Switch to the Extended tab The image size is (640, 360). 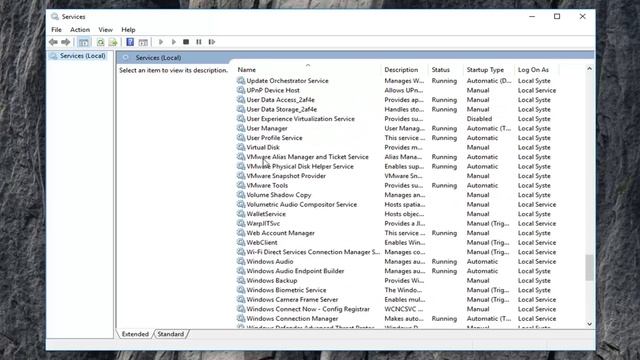pyautogui.click(x=135, y=334)
